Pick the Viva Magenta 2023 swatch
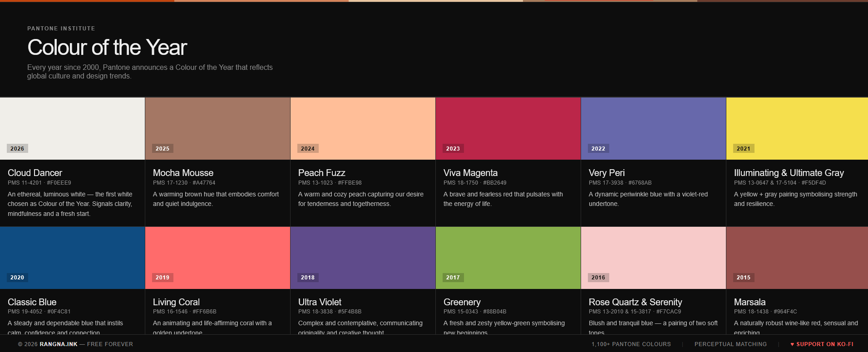This screenshot has height=352, width=868. click(508, 129)
